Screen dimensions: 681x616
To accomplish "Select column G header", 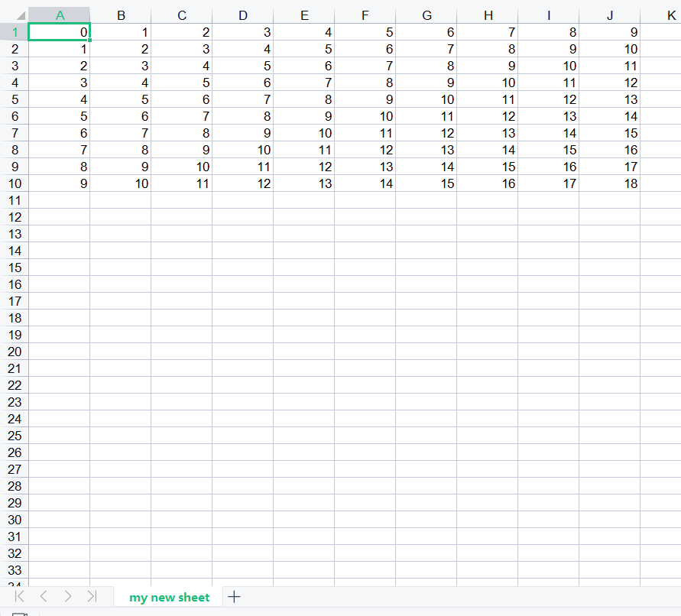I will click(426, 15).
